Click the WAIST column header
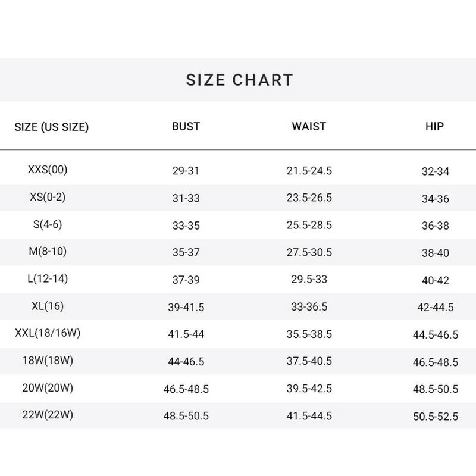The image size is (476, 476). point(309,126)
